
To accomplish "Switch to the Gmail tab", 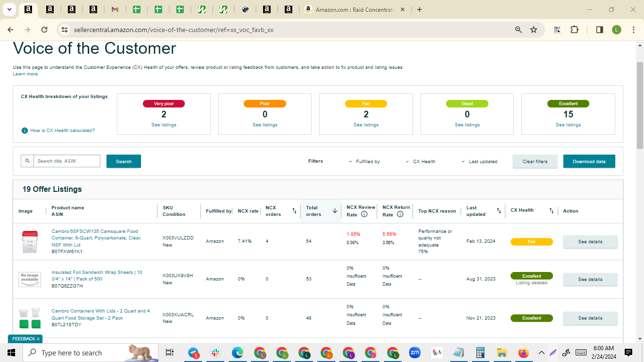I will [115, 9].
